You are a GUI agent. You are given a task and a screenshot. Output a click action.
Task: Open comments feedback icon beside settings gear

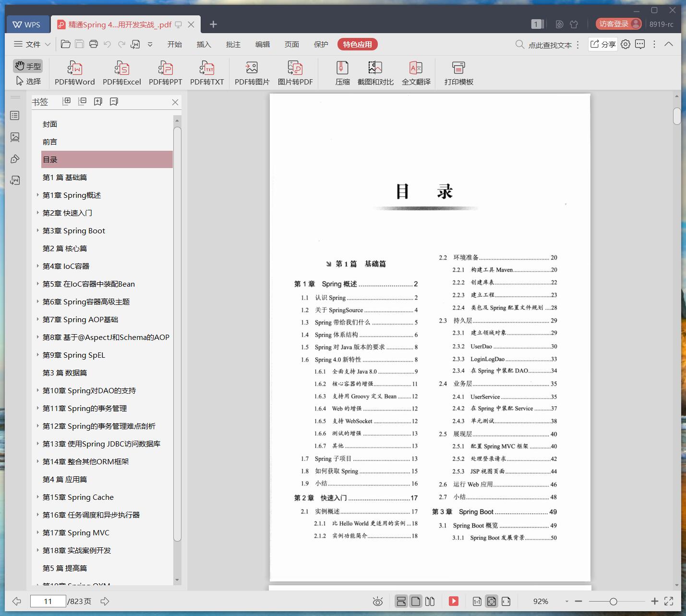(x=640, y=44)
